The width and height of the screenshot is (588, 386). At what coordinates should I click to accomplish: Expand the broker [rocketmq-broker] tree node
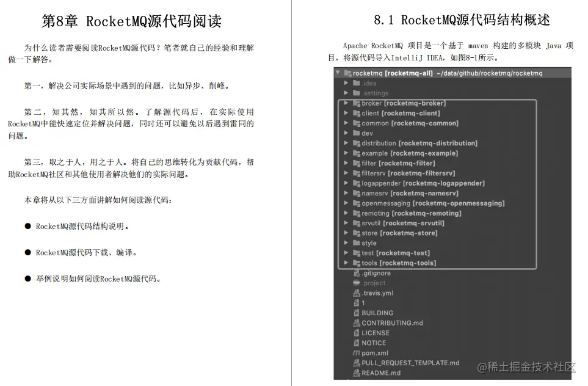point(346,103)
